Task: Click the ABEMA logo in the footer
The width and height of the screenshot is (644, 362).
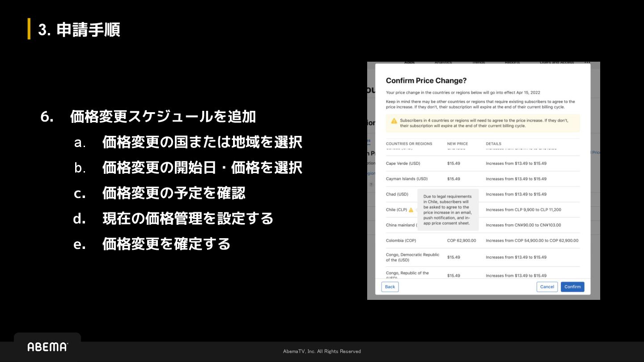Action: (x=47, y=347)
